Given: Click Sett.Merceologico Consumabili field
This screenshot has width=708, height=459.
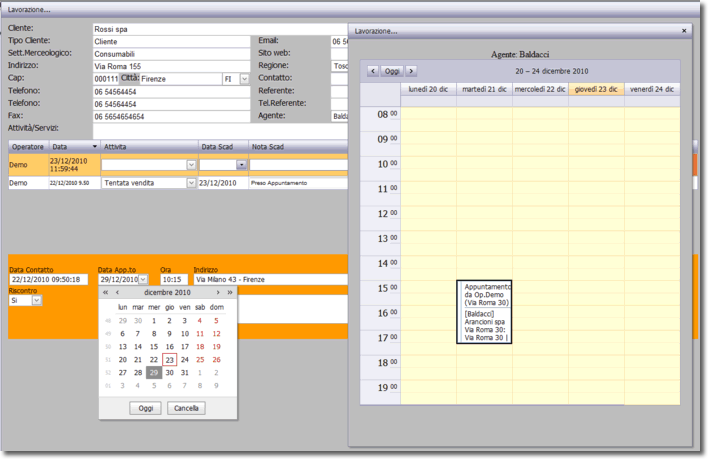Looking at the screenshot, I should tap(172, 54).
